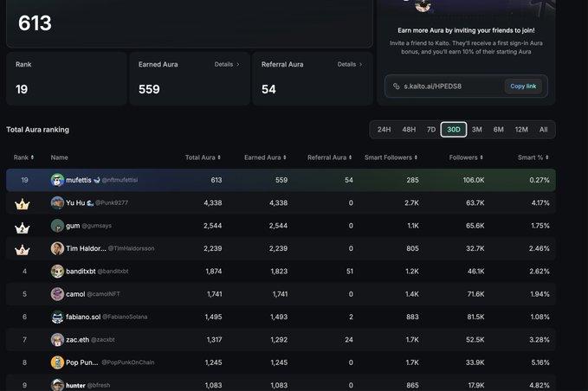Switch ranking period to 24H

pos(384,130)
